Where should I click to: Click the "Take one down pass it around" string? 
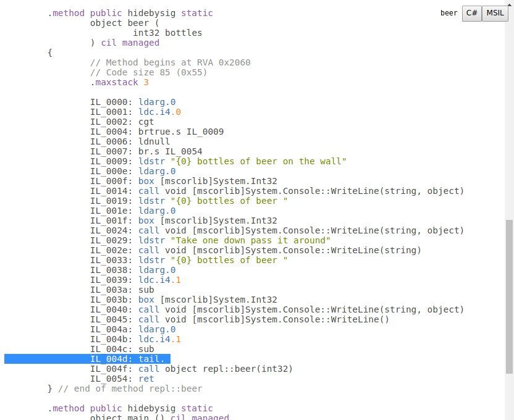tap(250, 240)
